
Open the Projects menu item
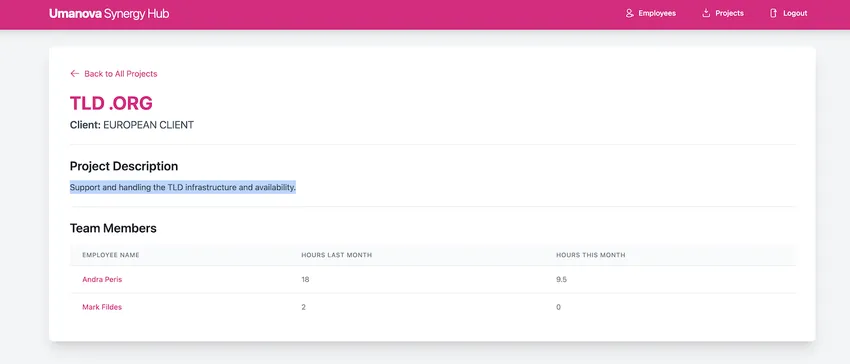(x=723, y=13)
